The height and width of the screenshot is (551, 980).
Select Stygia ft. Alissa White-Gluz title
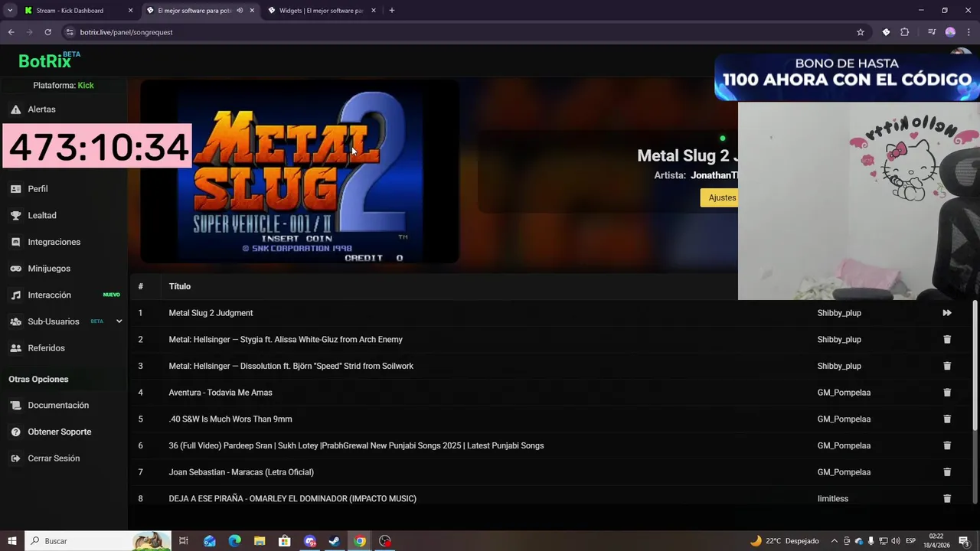pyautogui.click(x=286, y=340)
